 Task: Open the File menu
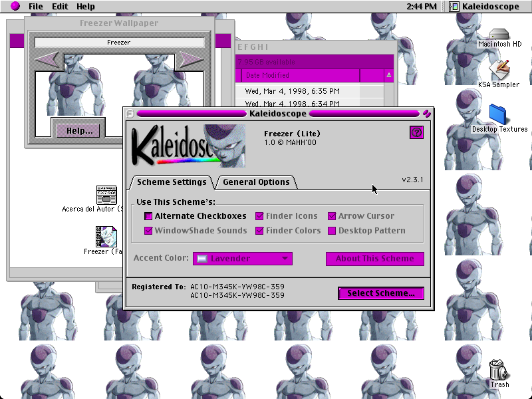[x=36, y=7]
